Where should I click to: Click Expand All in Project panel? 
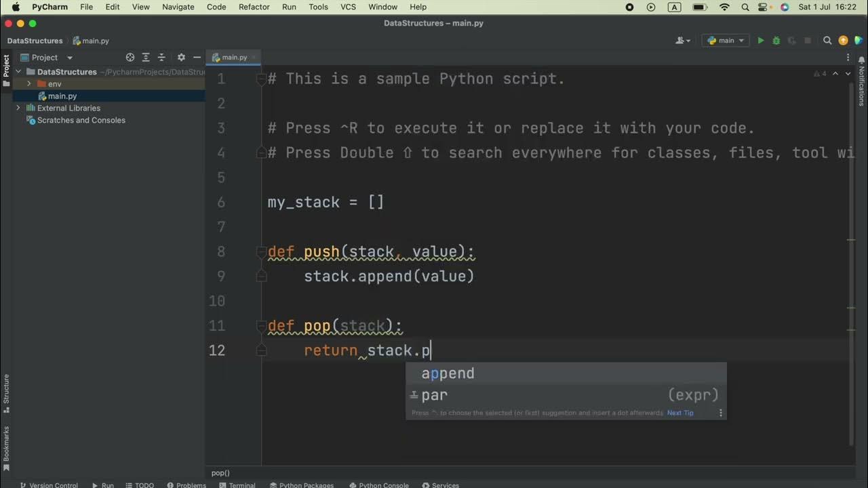[x=146, y=58]
